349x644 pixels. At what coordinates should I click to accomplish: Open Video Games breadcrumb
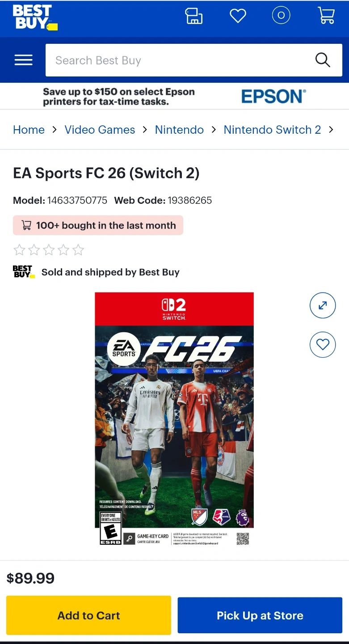pos(100,130)
